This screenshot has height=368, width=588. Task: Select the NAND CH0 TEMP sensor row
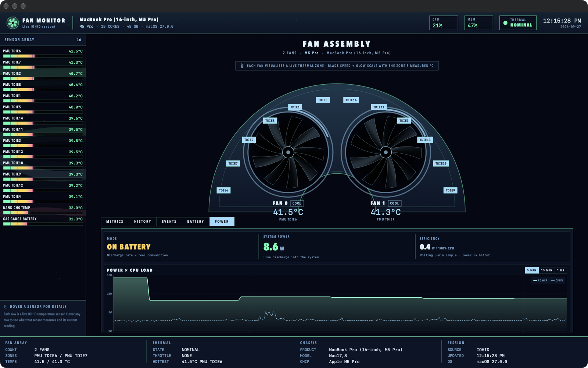(43, 210)
